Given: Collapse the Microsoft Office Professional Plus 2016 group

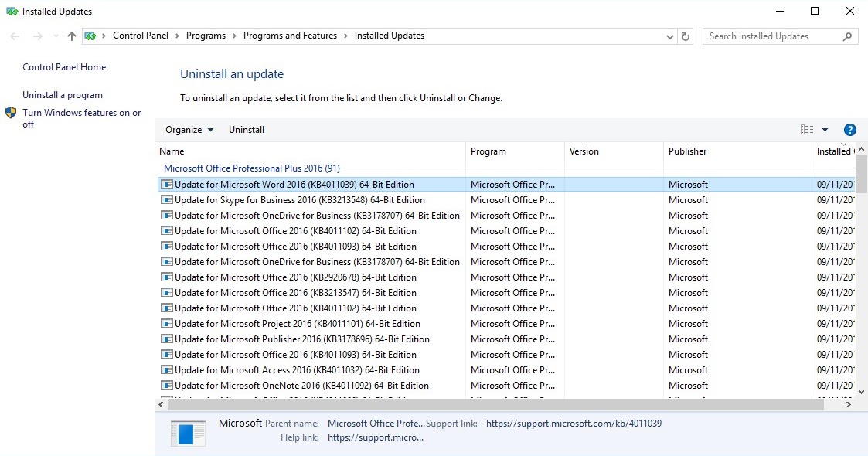Looking at the screenshot, I should coord(251,168).
